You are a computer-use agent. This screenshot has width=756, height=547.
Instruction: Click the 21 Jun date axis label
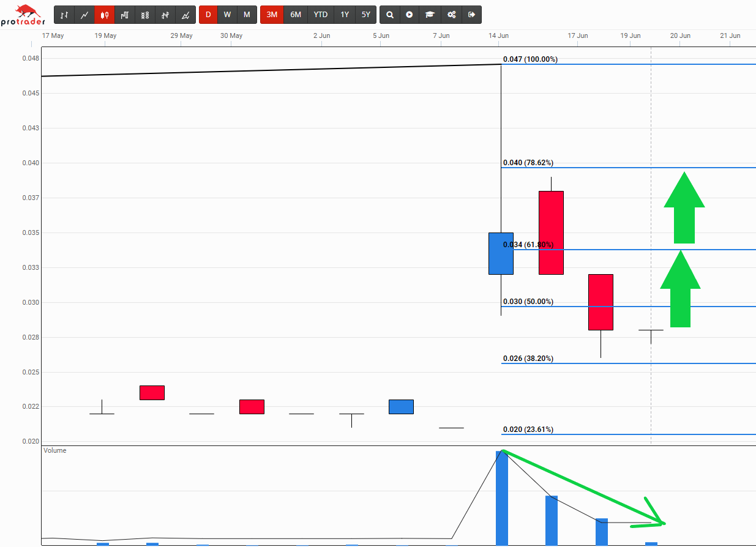(x=730, y=35)
